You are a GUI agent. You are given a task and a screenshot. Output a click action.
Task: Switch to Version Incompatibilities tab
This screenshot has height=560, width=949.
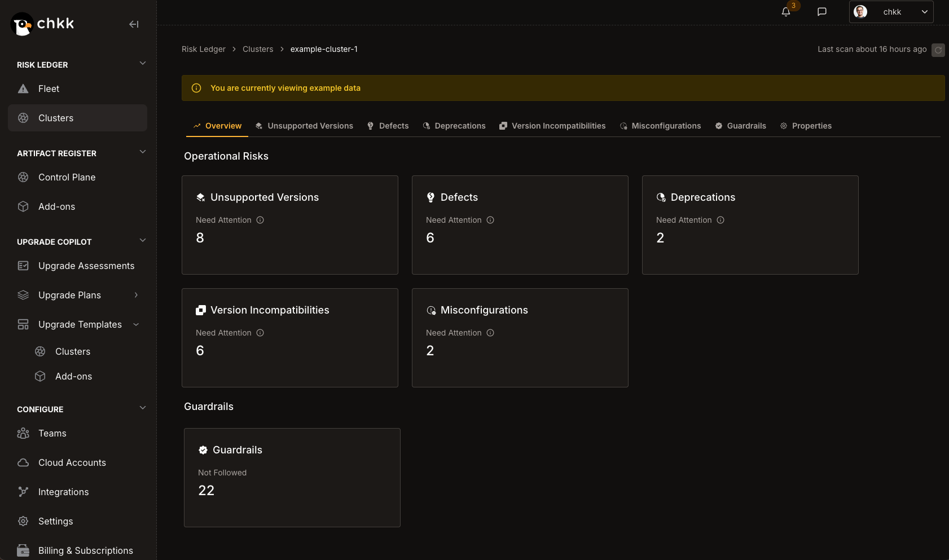552,126
